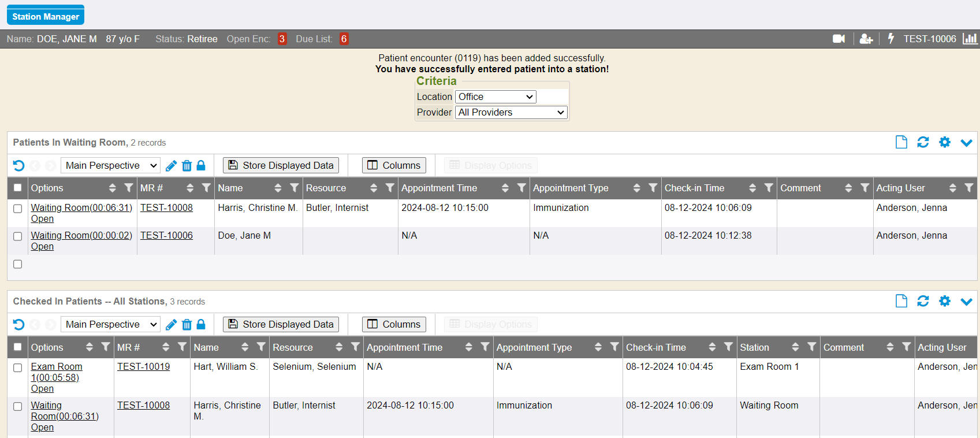The image size is (980, 438).
Task: Sort Waiting Room table by Check-in Time
Action: (x=752, y=188)
